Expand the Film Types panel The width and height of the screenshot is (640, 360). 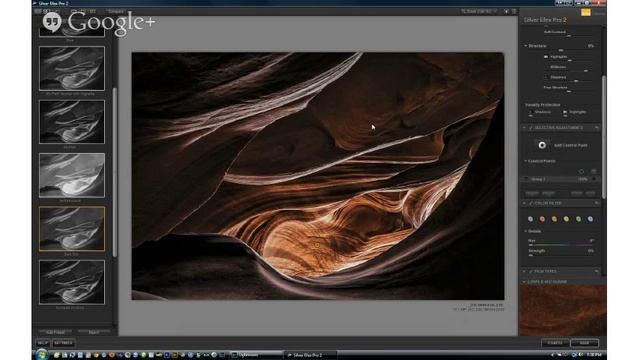tap(524, 271)
